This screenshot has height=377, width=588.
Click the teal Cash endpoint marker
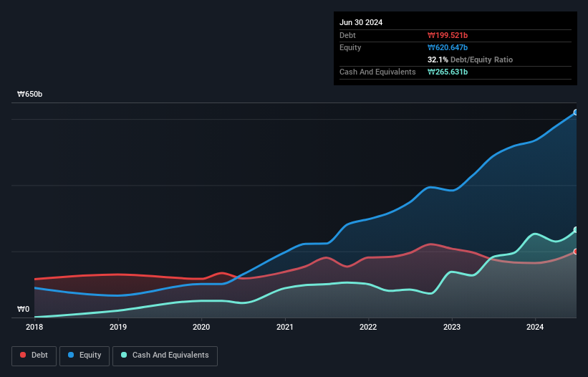(576, 229)
